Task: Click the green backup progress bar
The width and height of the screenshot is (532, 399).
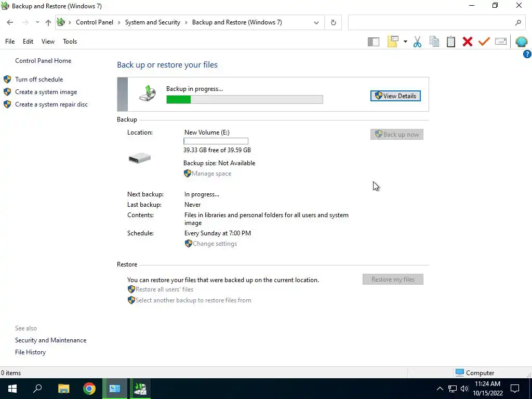Action: tap(245, 99)
